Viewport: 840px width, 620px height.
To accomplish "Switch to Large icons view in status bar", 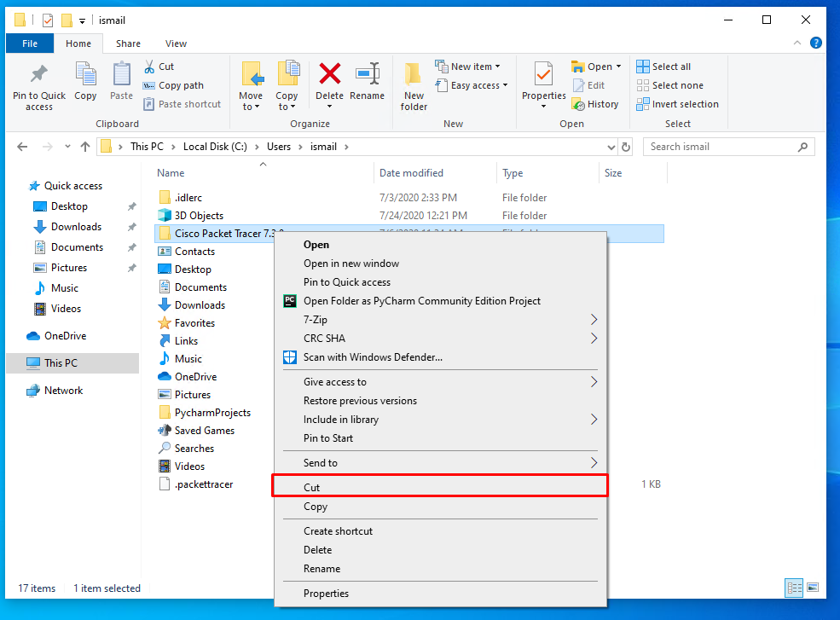I will point(813,588).
